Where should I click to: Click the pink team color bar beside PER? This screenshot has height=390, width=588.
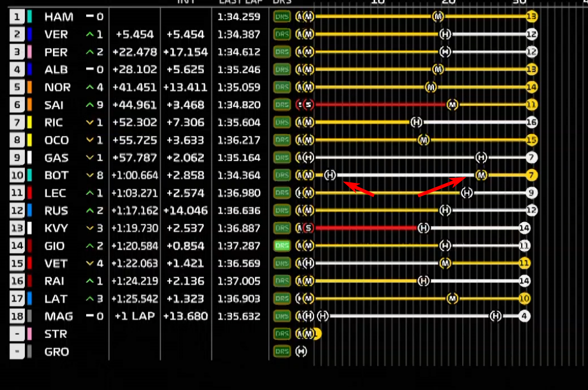coord(30,52)
